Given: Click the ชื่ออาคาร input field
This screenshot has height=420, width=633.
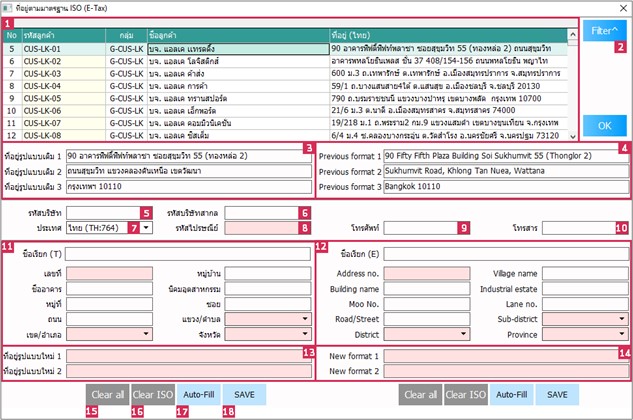Looking at the screenshot, I should point(109,289).
